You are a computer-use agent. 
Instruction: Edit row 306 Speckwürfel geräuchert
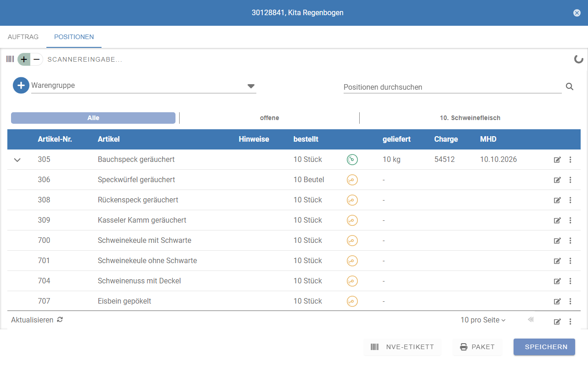557,180
